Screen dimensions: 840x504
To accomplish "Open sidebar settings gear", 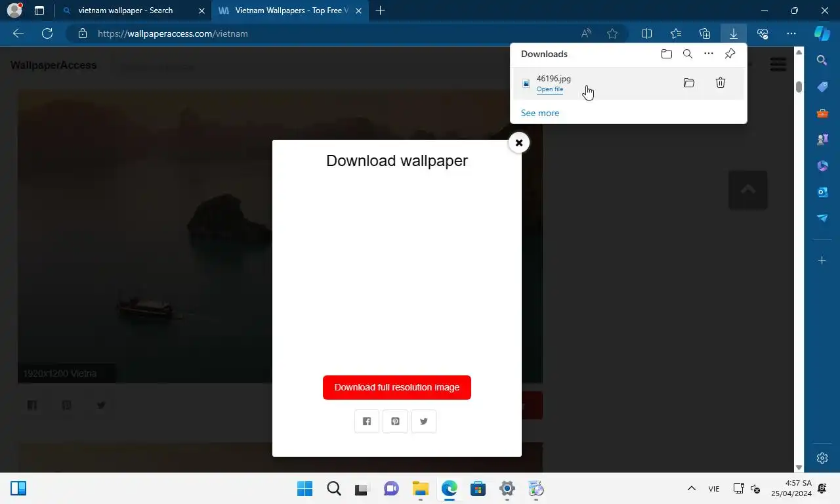I will pyautogui.click(x=822, y=458).
